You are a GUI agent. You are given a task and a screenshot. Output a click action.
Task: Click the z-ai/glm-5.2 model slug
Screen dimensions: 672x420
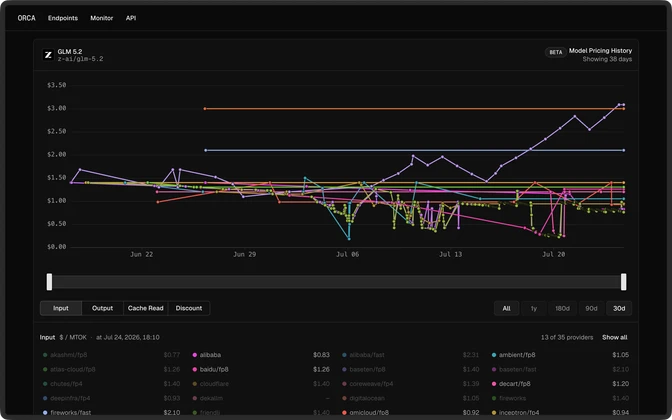pyautogui.click(x=80, y=59)
